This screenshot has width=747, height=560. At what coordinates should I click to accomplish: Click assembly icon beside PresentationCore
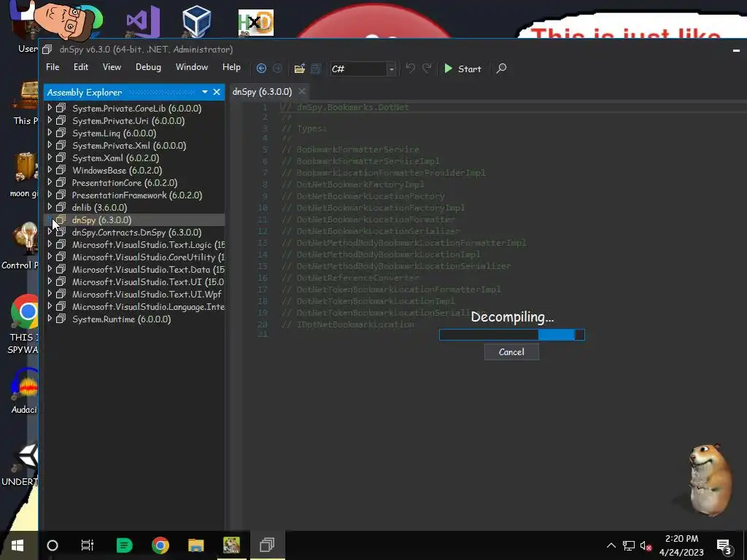[61, 182]
